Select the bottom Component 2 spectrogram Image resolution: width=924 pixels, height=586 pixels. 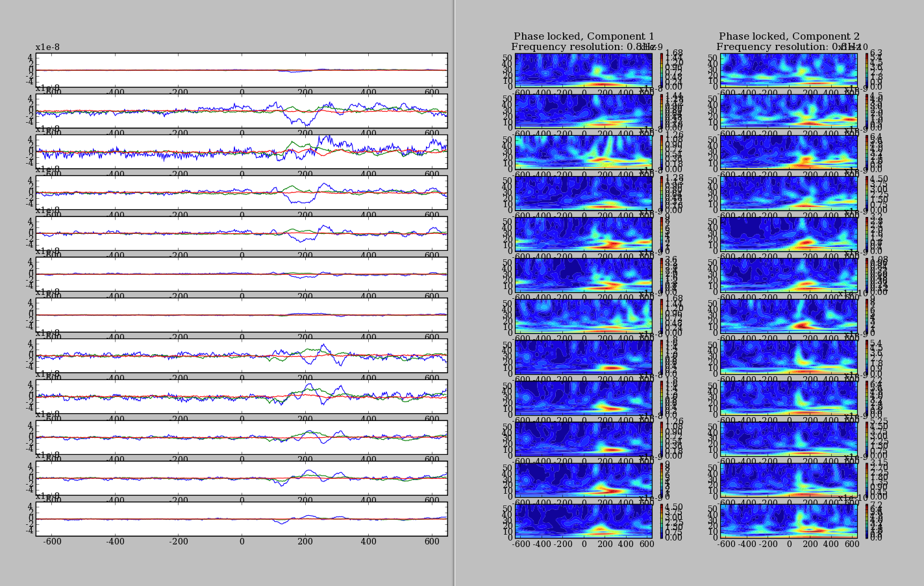[789, 522]
